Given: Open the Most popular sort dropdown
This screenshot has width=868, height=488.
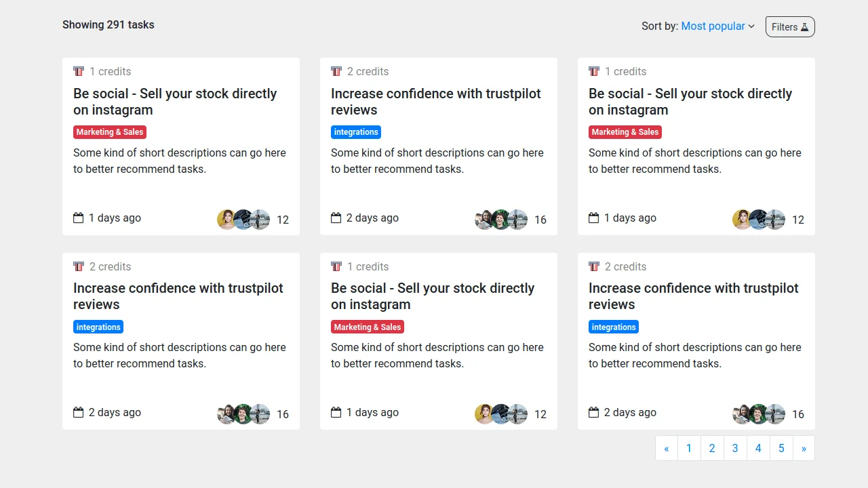Looking at the screenshot, I should coord(713,26).
